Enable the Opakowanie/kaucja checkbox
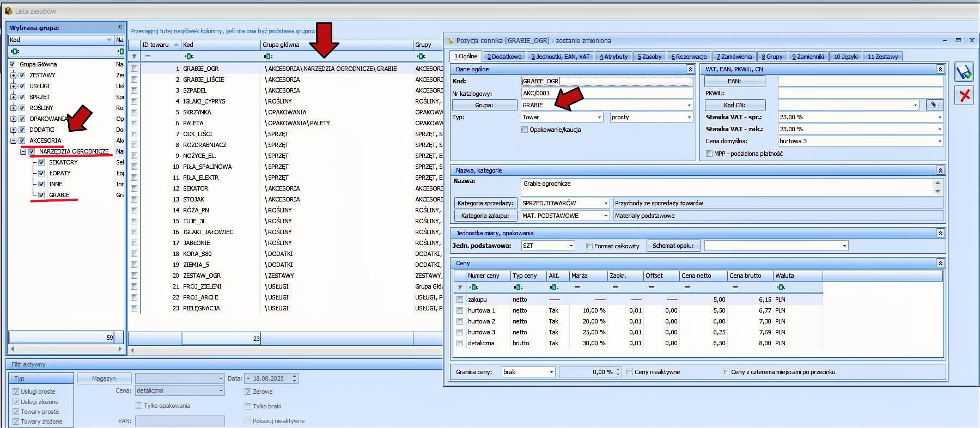 point(525,130)
